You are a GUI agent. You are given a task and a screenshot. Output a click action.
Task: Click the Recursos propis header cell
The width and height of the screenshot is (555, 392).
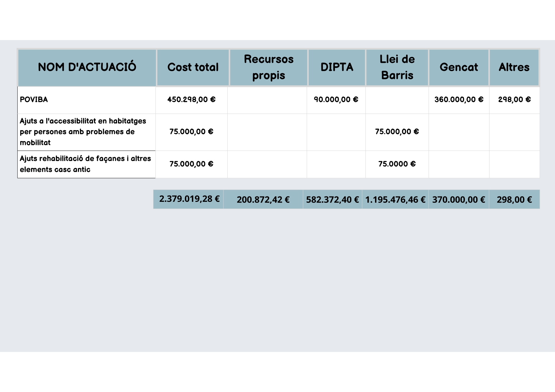268,67
